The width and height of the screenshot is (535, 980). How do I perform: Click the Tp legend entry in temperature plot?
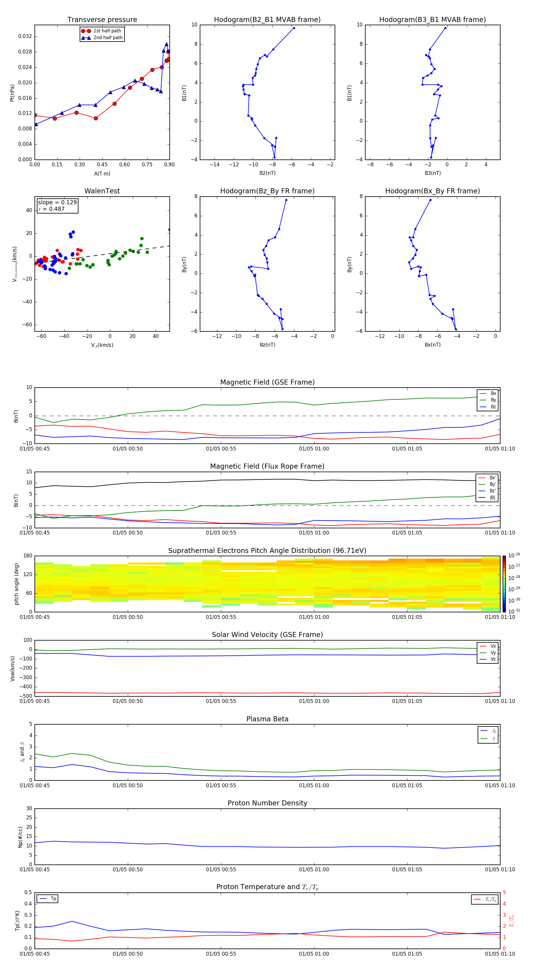tap(47, 899)
